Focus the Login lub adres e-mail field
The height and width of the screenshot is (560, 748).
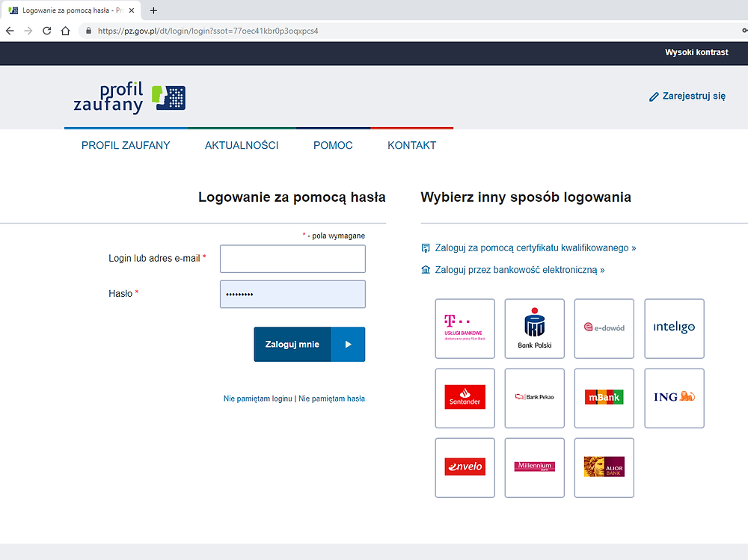click(293, 259)
